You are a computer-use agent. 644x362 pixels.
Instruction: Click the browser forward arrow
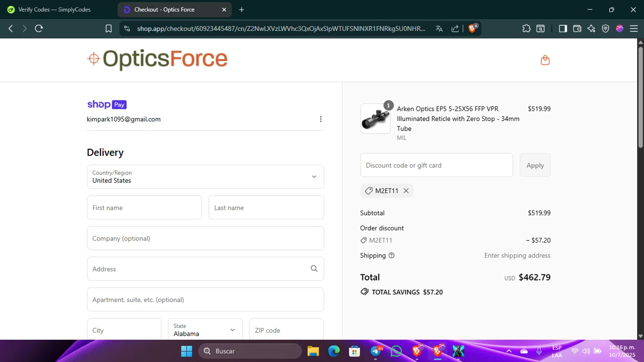coord(24,28)
